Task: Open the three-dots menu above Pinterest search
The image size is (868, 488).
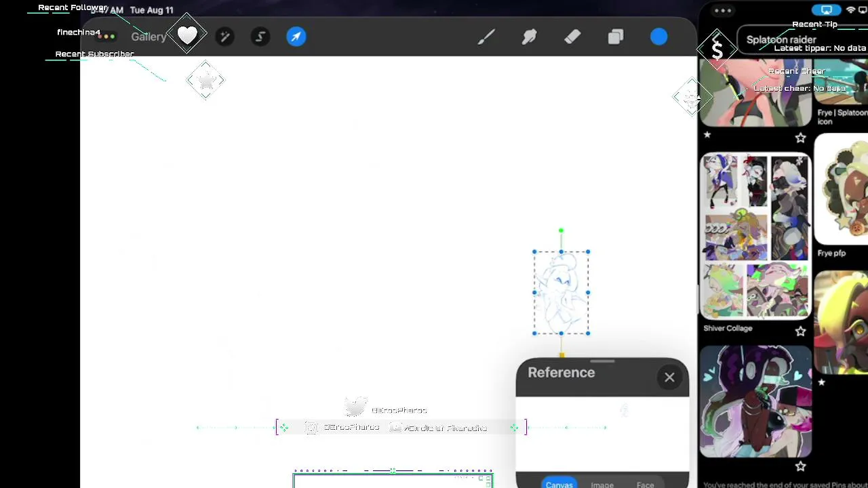Action: tap(723, 10)
